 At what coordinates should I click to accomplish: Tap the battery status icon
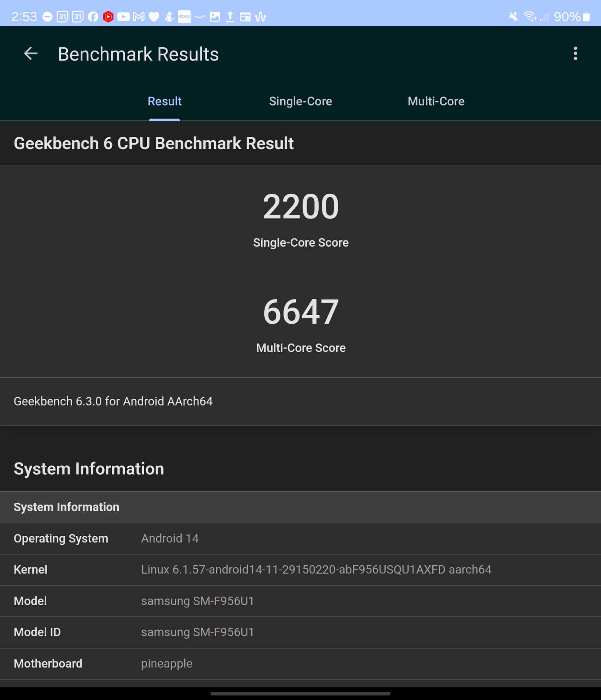586,17
